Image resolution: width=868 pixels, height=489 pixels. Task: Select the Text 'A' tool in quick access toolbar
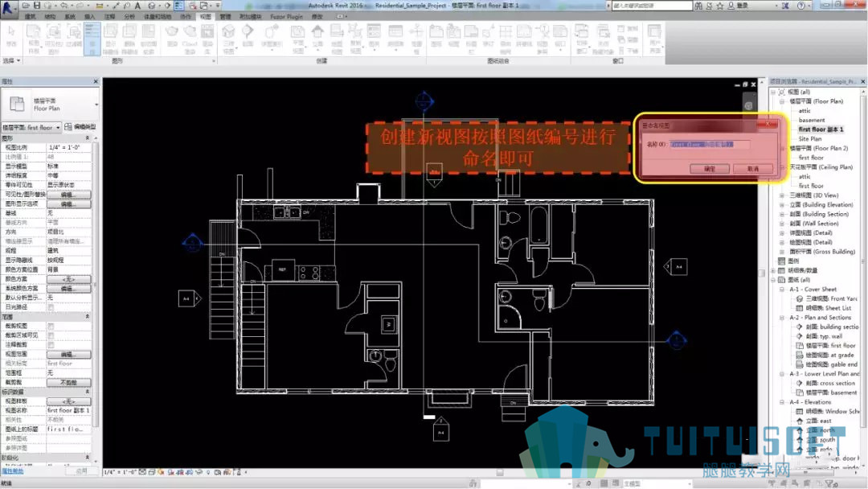tap(138, 6)
